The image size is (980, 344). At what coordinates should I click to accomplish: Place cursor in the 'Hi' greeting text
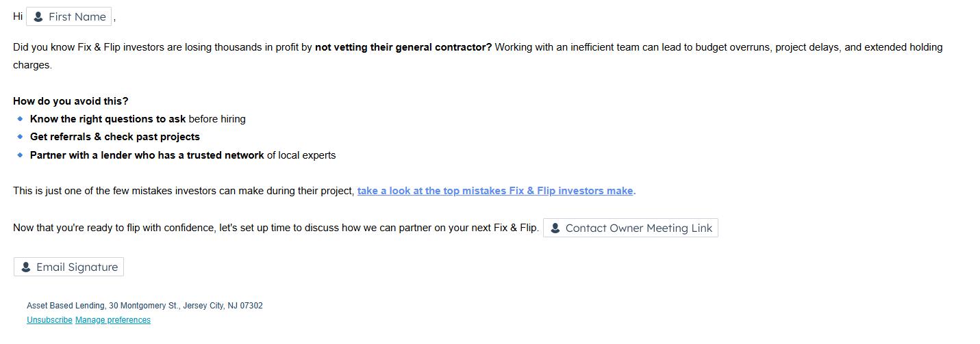pos(18,16)
